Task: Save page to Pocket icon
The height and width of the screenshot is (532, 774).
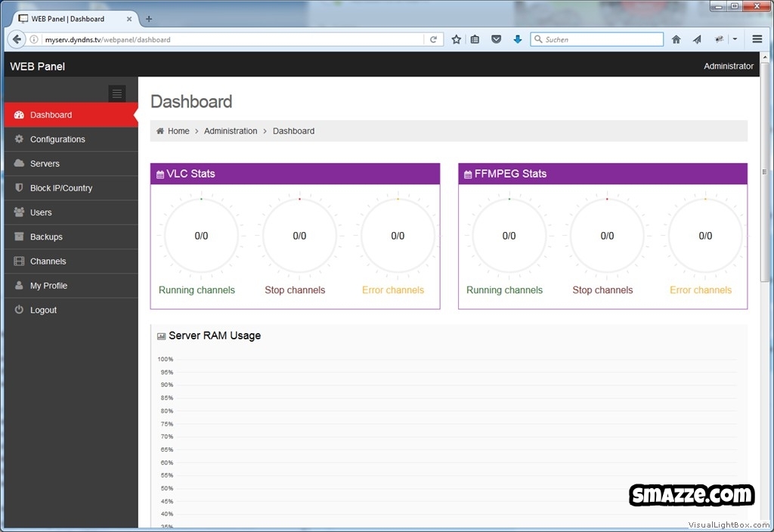Action: coord(496,39)
